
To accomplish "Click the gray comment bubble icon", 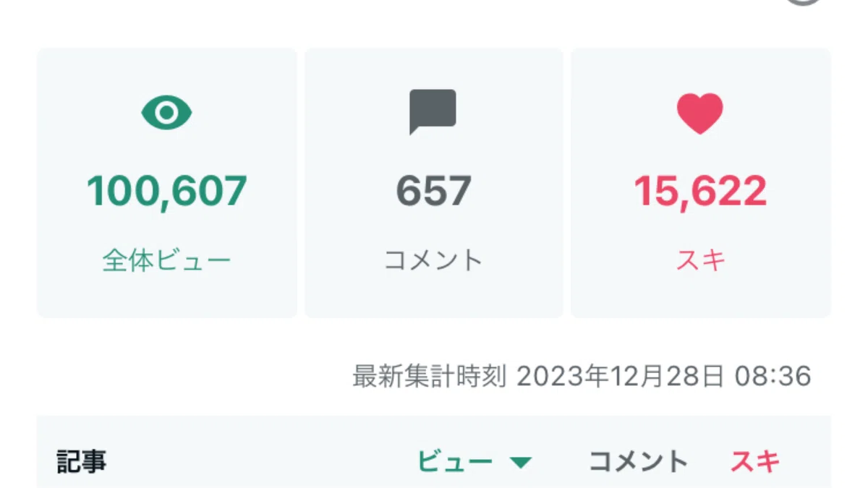I will pyautogui.click(x=433, y=112).
